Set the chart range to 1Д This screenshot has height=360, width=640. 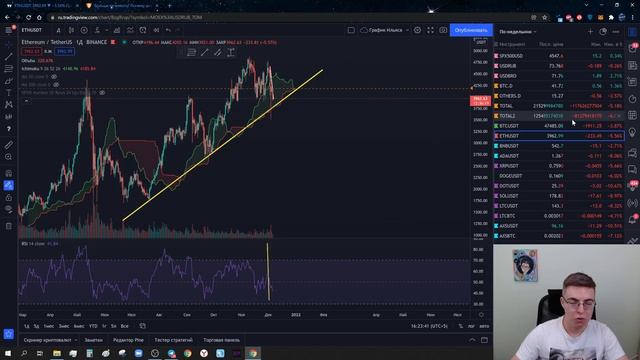tap(27, 326)
